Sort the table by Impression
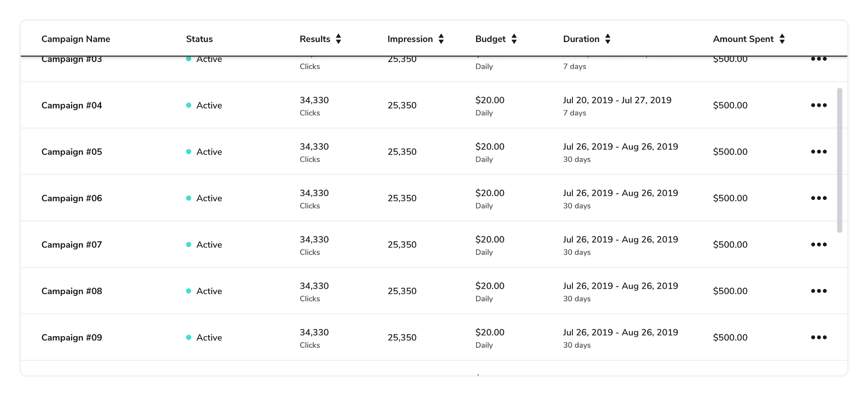Screen dimensions: 868x396 click(441, 39)
